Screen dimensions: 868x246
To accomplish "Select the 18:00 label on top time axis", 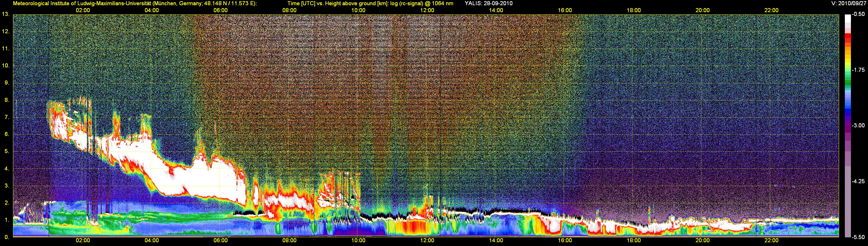I will 634,10.
